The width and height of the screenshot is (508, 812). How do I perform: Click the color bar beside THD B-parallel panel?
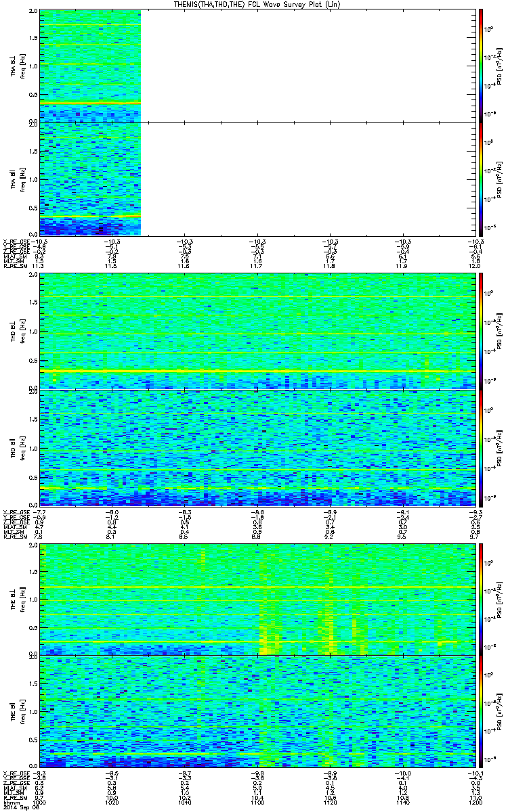(x=481, y=448)
